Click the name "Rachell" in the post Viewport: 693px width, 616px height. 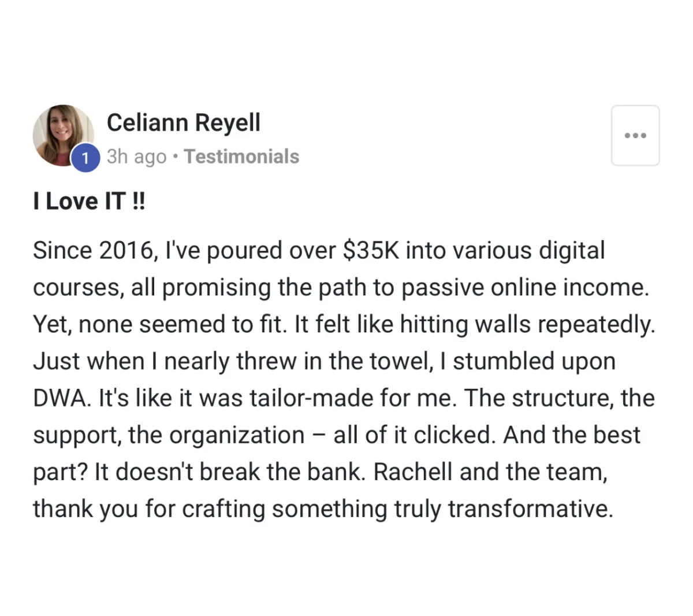point(413,472)
